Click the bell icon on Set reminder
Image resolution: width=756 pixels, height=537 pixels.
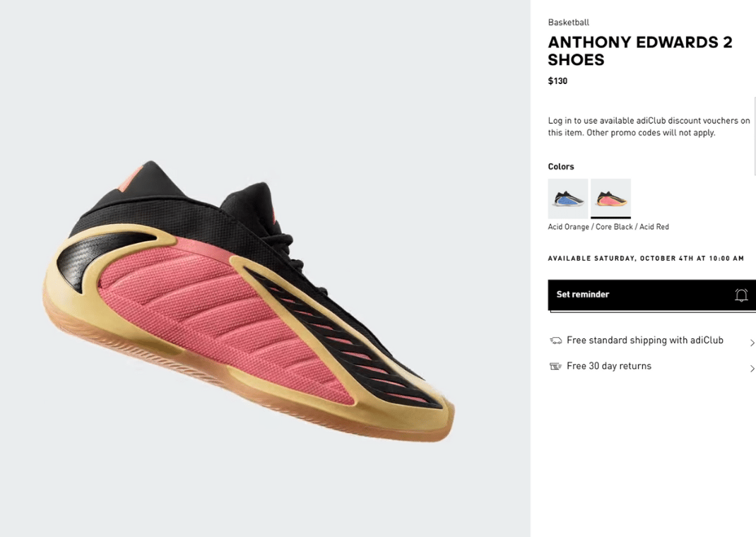(x=741, y=295)
